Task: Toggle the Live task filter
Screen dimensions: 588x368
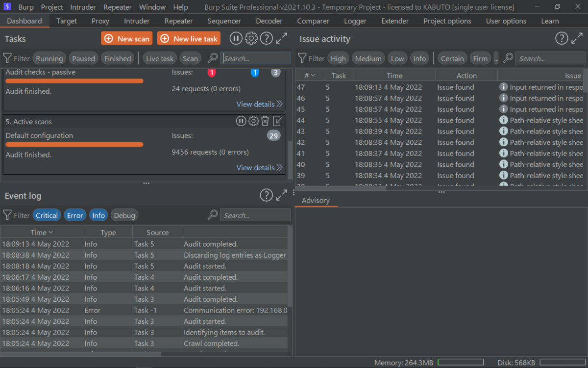Action: click(x=160, y=58)
